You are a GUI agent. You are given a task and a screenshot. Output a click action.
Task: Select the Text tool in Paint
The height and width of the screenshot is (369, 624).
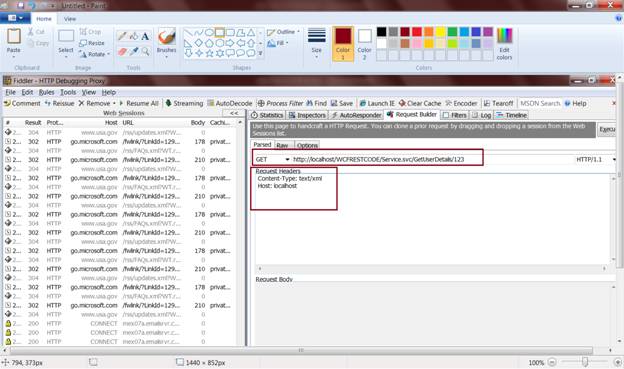coord(145,36)
